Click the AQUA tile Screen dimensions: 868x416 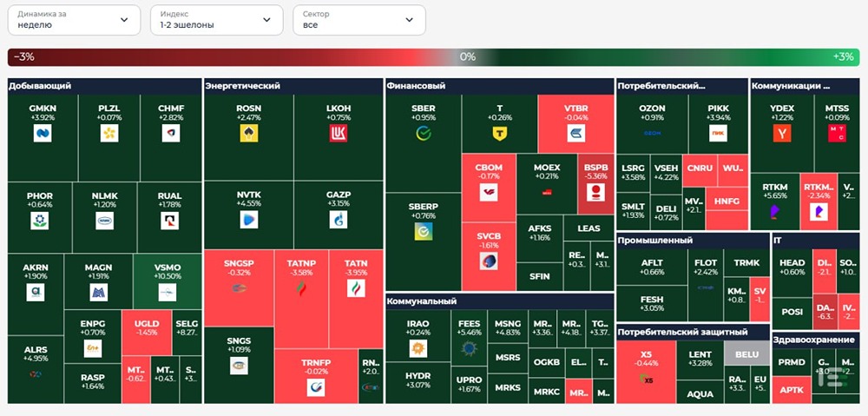(x=700, y=392)
